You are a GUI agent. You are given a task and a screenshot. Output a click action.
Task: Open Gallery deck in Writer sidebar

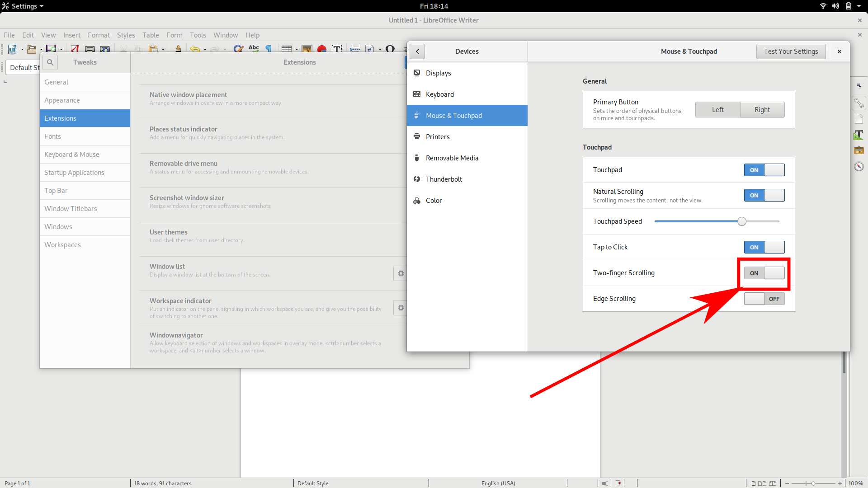tap(859, 150)
